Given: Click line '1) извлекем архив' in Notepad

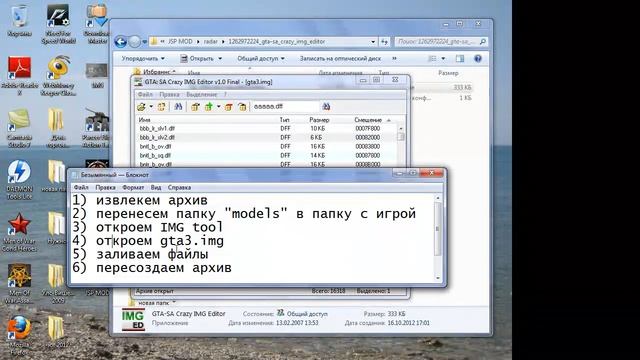Looking at the screenshot, I should click(140, 200).
